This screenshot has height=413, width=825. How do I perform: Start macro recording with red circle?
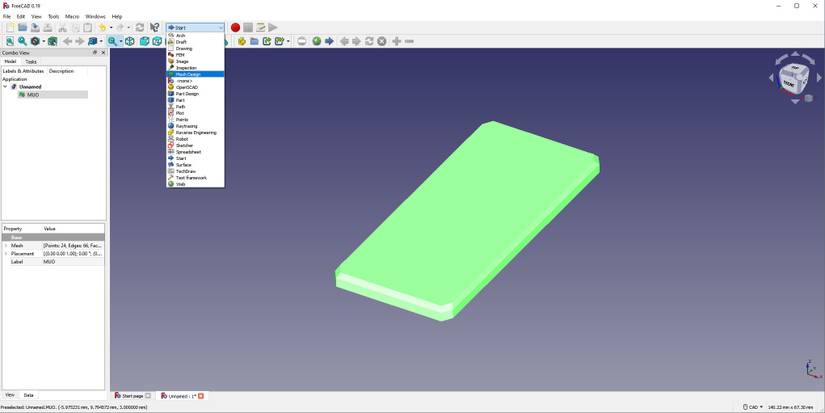pos(235,27)
